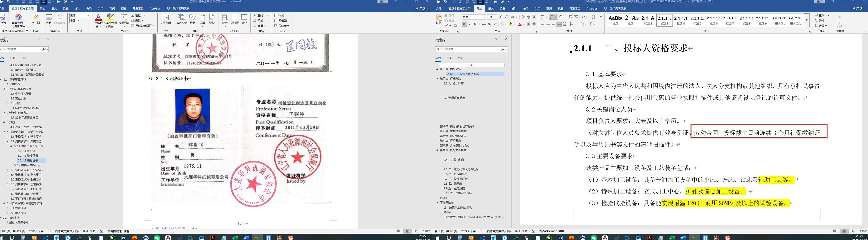Image resolution: width=868 pixels, height=240 pixels.
Task: Select 标题 2 style in right window gallery
Action: (x=648, y=20)
